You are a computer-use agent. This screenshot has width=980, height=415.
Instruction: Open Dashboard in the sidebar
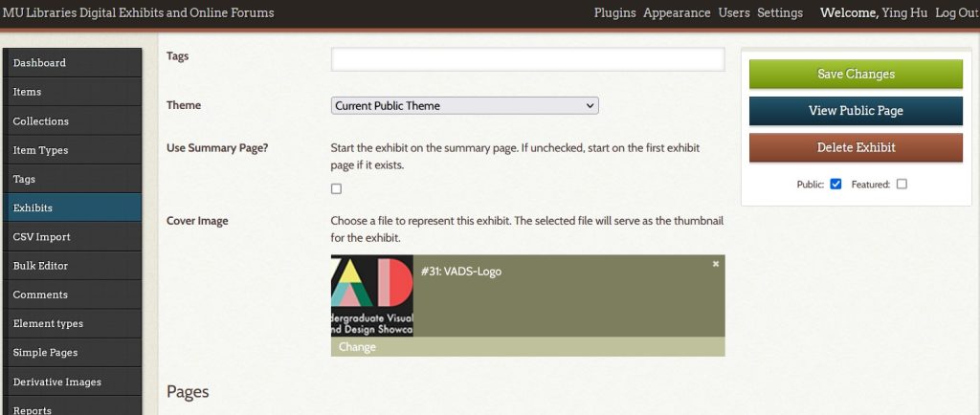39,63
